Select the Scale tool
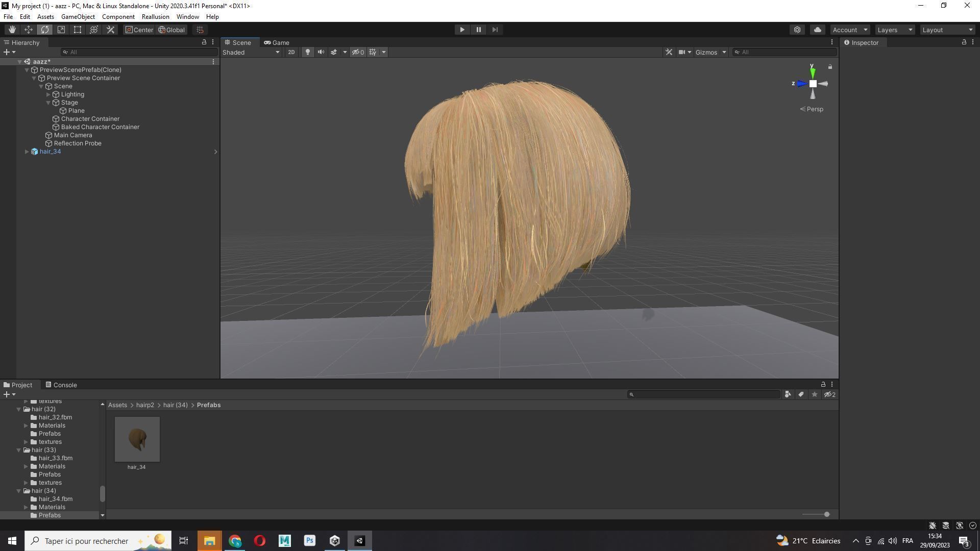Screen dimensions: 980x551 [61, 30]
